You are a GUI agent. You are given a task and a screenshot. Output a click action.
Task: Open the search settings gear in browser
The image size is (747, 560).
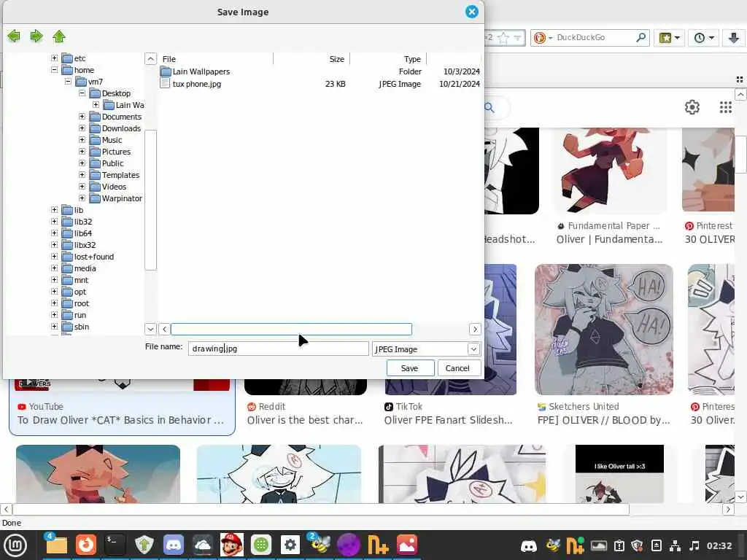point(692,107)
